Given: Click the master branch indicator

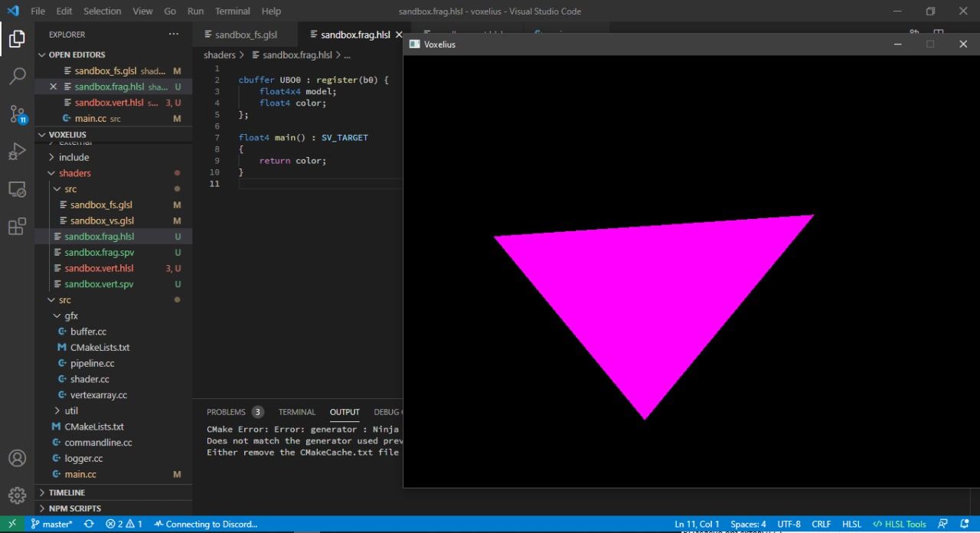Looking at the screenshot, I should [51, 524].
